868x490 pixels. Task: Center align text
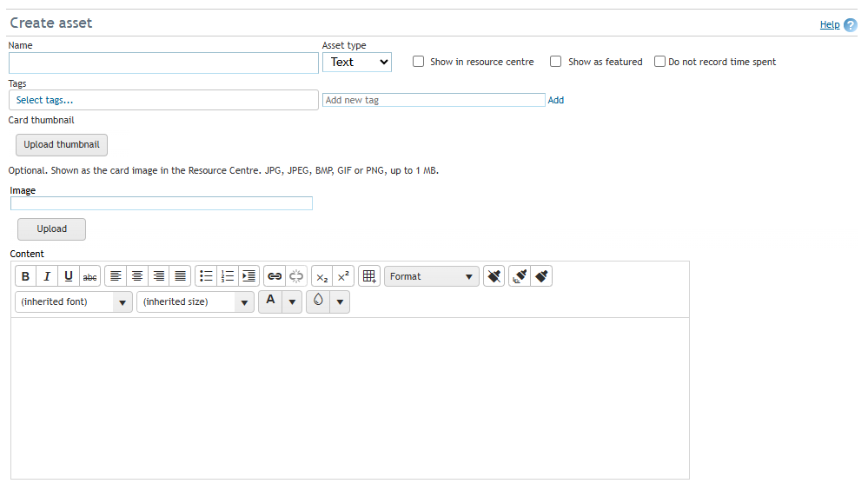tap(137, 276)
